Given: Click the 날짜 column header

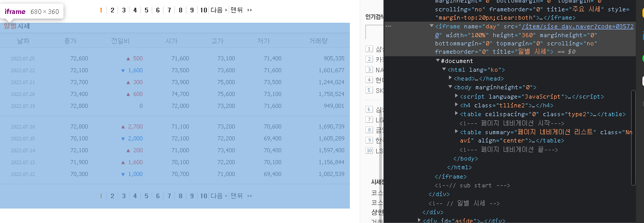Looking at the screenshot, I should (23, 41).
